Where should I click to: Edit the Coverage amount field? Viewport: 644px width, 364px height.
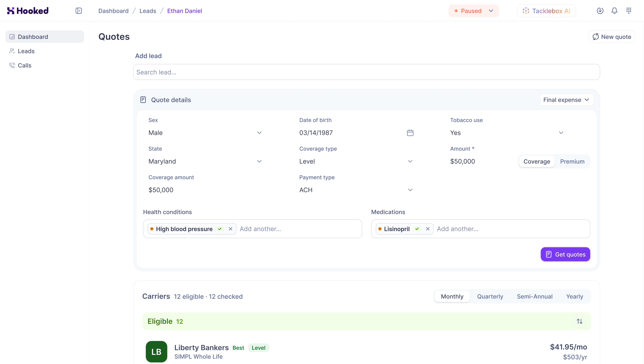point(205,190)
